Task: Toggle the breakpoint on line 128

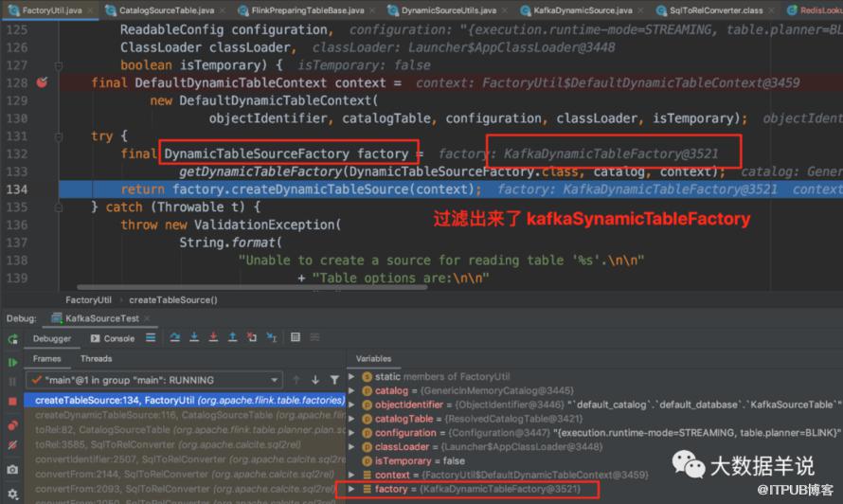Action: tap(42, 82)
